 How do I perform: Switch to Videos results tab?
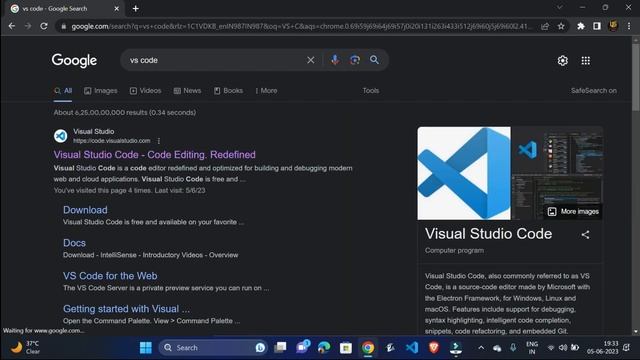click(x=145, y=91)
